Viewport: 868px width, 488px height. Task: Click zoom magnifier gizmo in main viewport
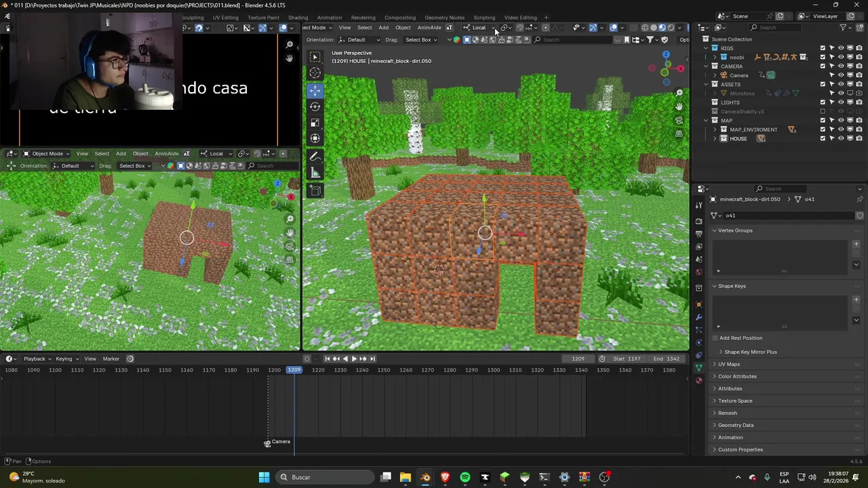coord(679,93)
